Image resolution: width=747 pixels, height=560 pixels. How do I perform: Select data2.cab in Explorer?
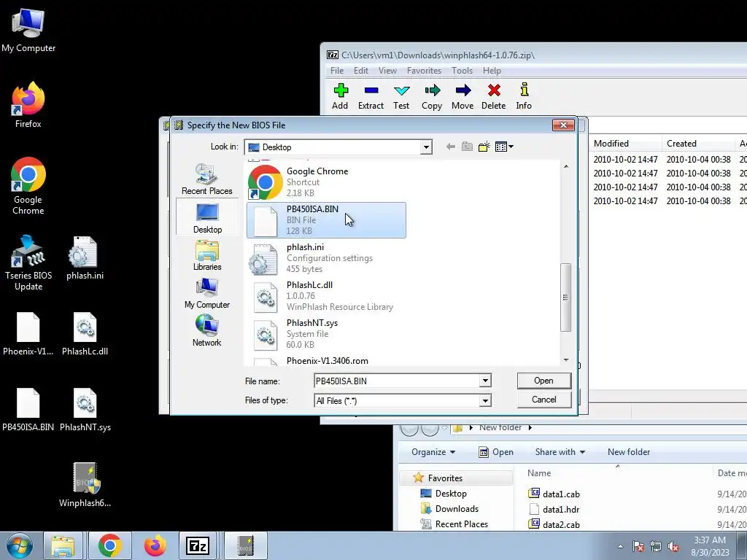coord(561,524)
